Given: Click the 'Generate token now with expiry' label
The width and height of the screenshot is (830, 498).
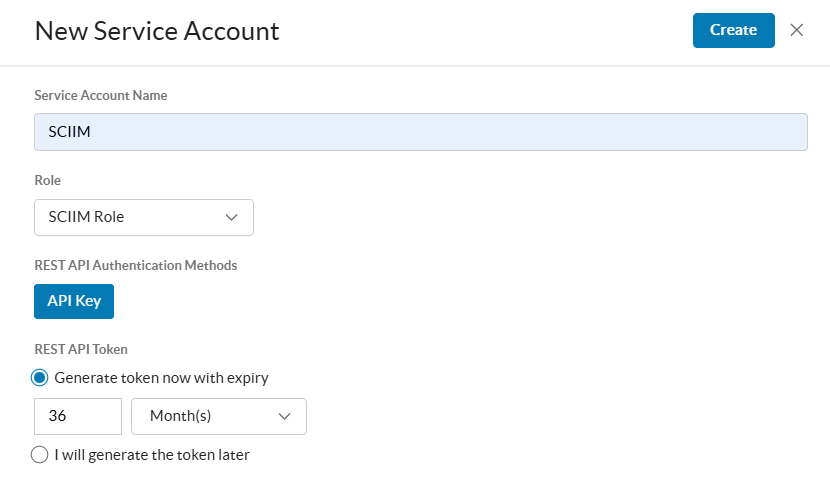Looking at the screenshot, I should [161, 378].
